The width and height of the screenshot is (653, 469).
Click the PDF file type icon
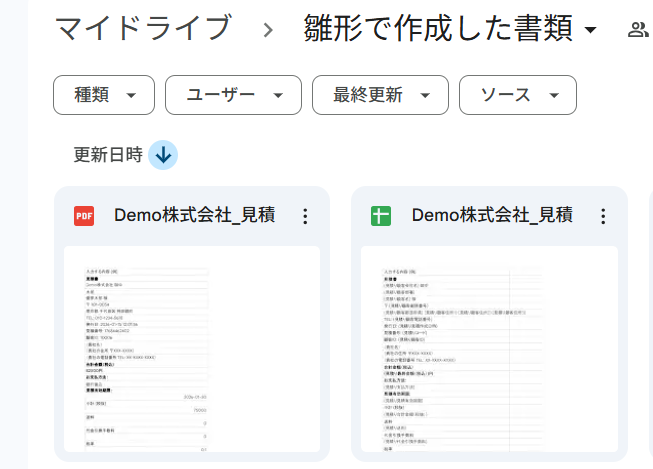pyautogui.click(x=84, y=216)
